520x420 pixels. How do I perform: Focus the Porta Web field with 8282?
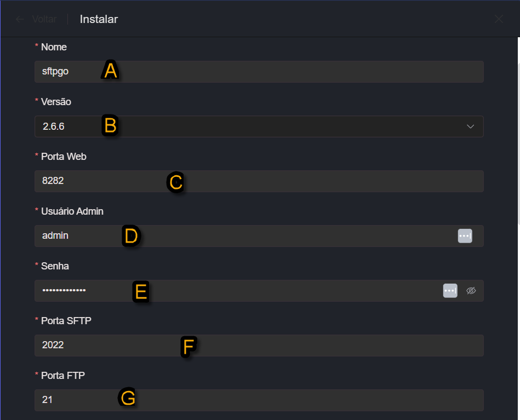click(x=259, y=181)
